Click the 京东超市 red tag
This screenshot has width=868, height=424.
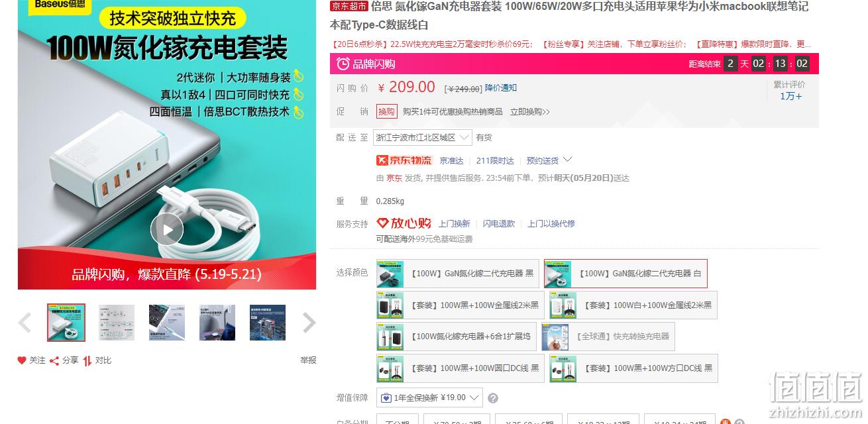[x=349, y=7]
